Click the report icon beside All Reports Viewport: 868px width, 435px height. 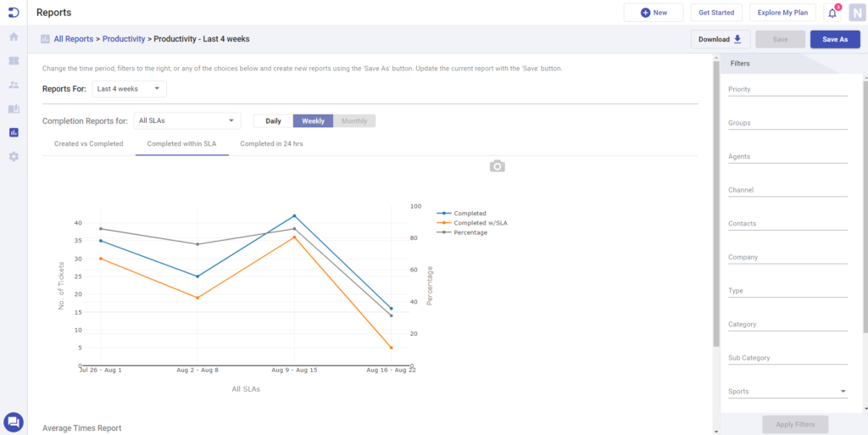tap(46, 39)
